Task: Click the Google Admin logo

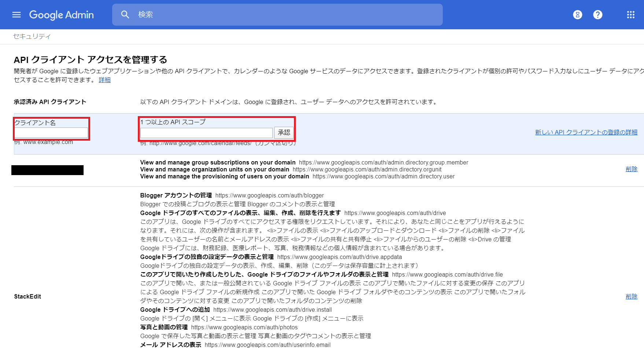Action: [x=61, y=15]
